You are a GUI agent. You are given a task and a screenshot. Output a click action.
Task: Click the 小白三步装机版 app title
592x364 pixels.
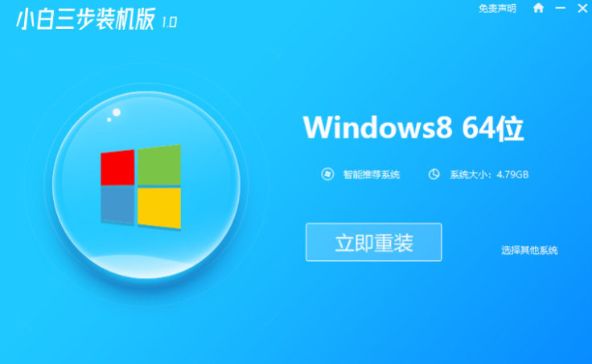[x=86, y=18]
